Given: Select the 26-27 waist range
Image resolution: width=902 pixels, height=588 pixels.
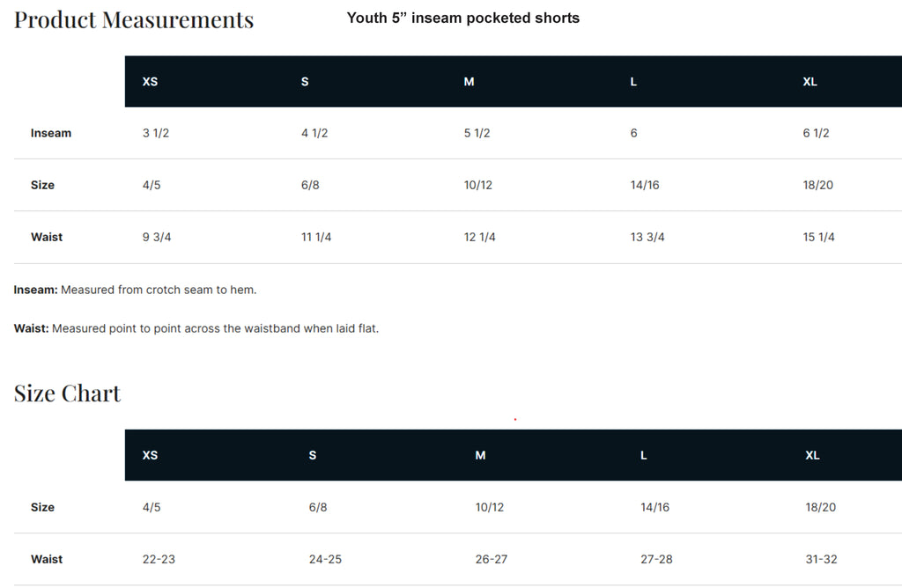Looking at the screenshot, I should click(492, 559).
